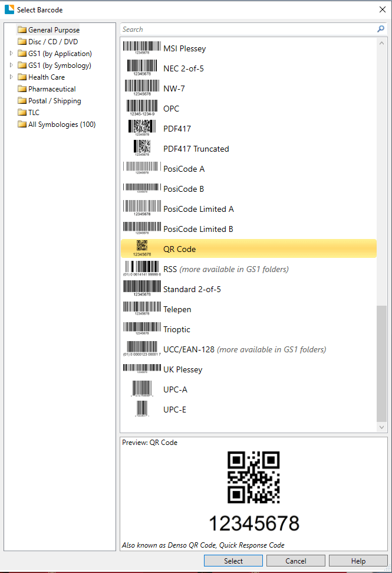Click the scroll down arrow of barcode list
Viewport: 392px width, 573px height.
[381, 427]
